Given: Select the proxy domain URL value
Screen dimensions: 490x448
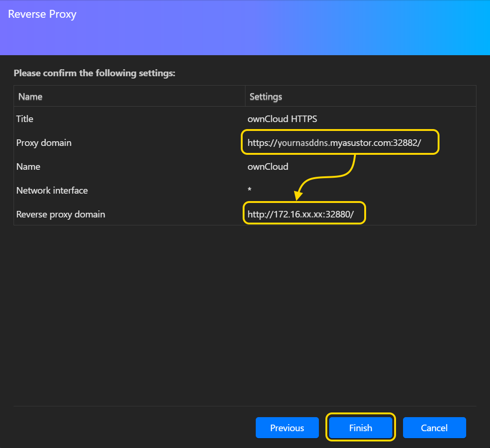Looking at the screenshot, I should (334, 143).
